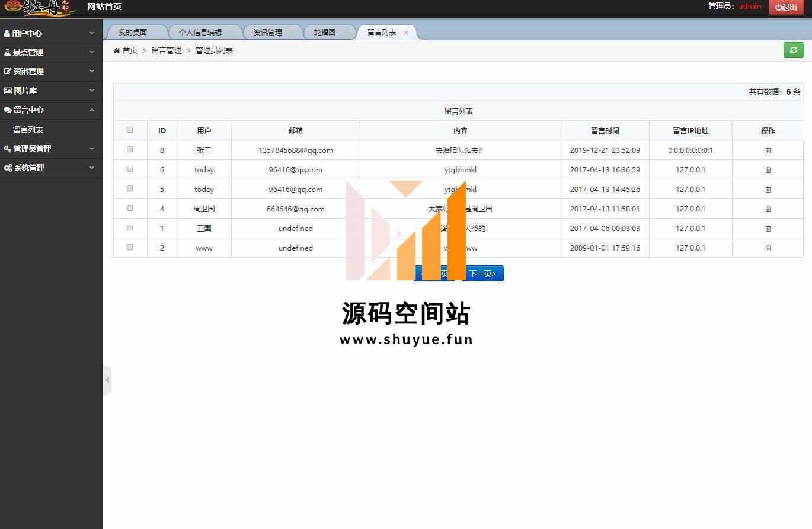Image resolution: width=812 pixels, height=529 pixels.
Task: Click timestamp 2017-04-06 00:03:03
Action: pos(605,229)
